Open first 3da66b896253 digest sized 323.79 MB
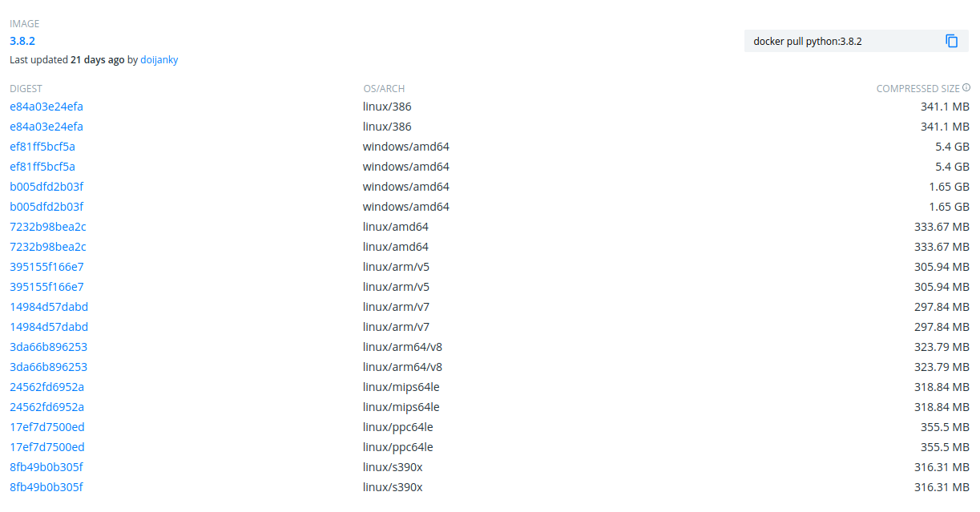Screen dimensions: 980x512 point(49,347)
